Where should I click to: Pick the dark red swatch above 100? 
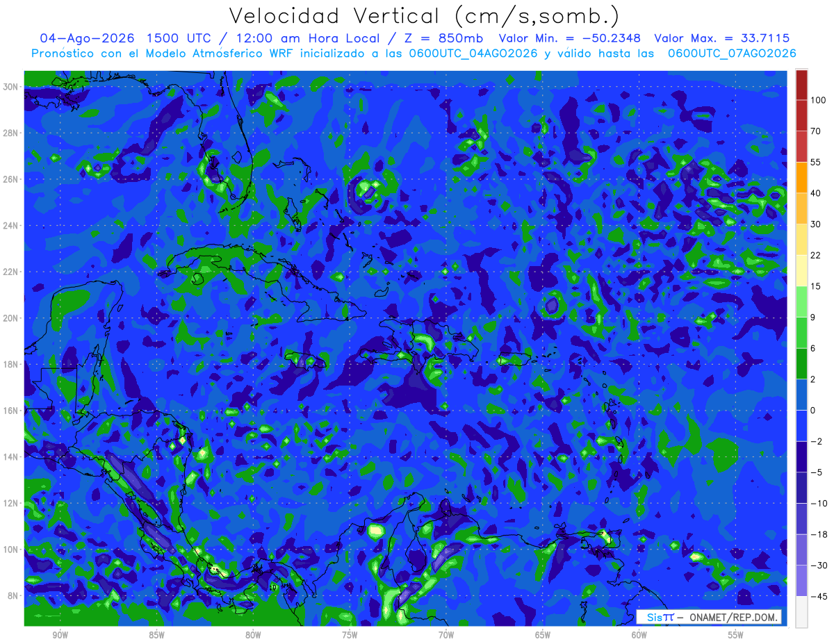coord(801,85)
